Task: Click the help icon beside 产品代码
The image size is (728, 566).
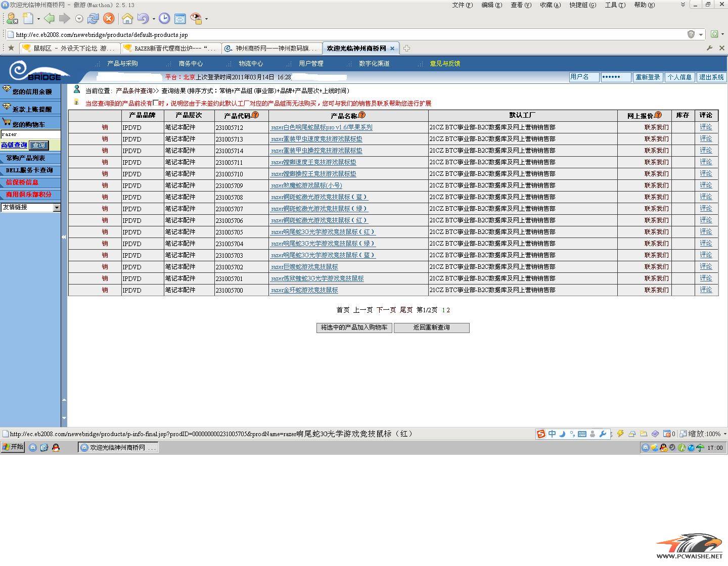Action: point(255,115)
